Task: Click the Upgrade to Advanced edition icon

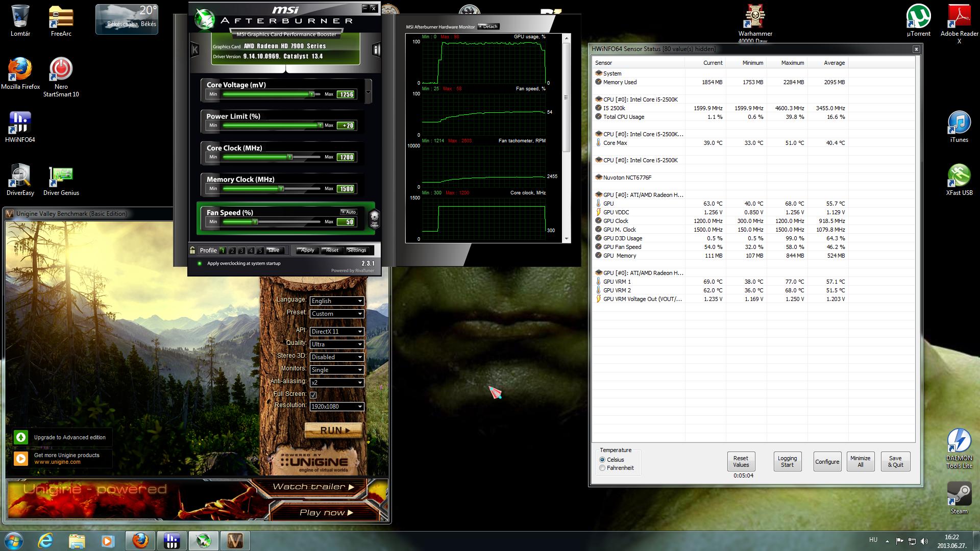Action: pos(21,437)
